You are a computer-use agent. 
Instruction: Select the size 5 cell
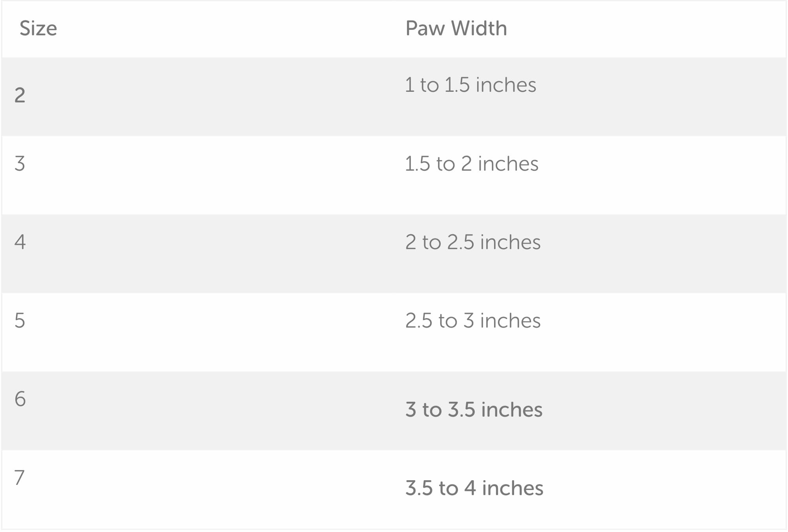pyautogui.click(x=20, y=321)
